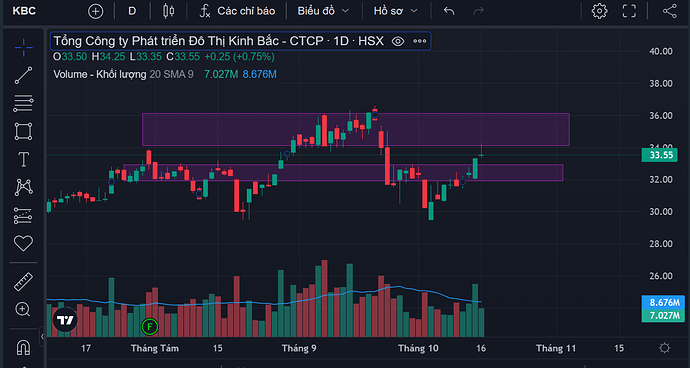Click the TradingView logo badge
Image resolution: width=690 pixels, height=368 pixels.
pos(65,320)
